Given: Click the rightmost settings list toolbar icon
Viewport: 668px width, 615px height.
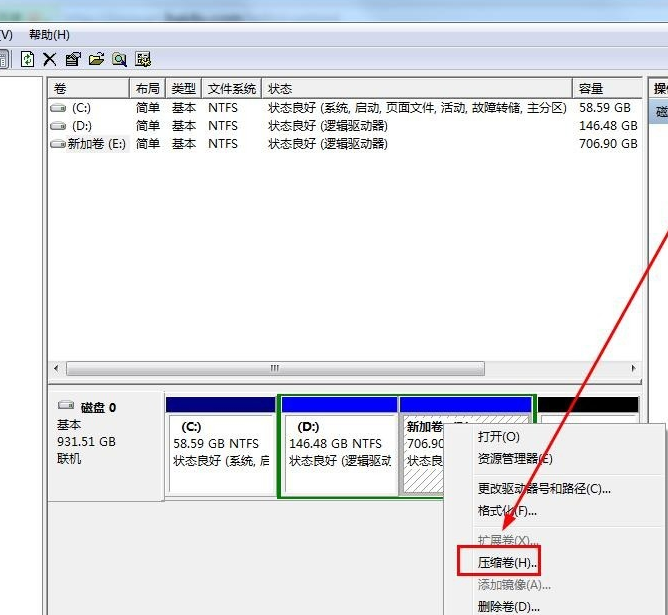Looking at the screenshot, I should (143, 59).
